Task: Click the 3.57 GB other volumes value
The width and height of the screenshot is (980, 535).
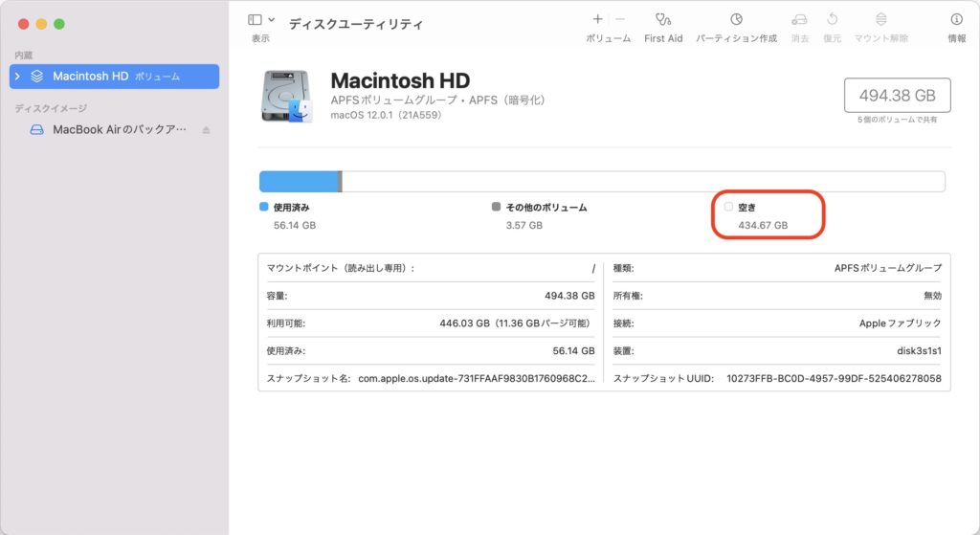Action: click(x=523, y=225)
